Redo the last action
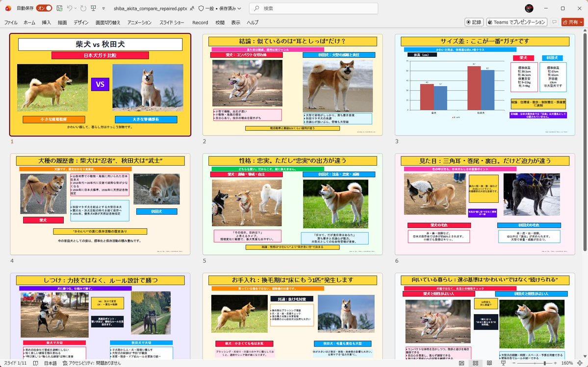Viewport: 588px width, 367px height. click(83, 8)
